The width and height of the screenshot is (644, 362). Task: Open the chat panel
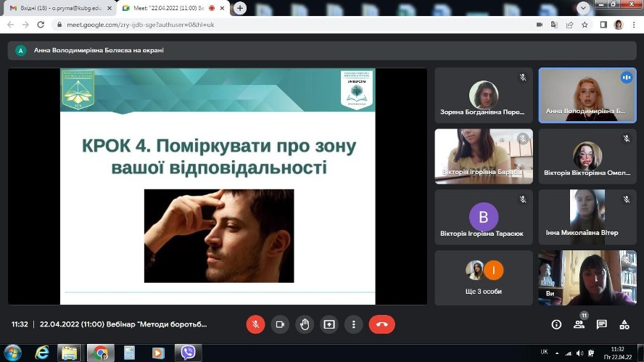(x=602, y=324)
